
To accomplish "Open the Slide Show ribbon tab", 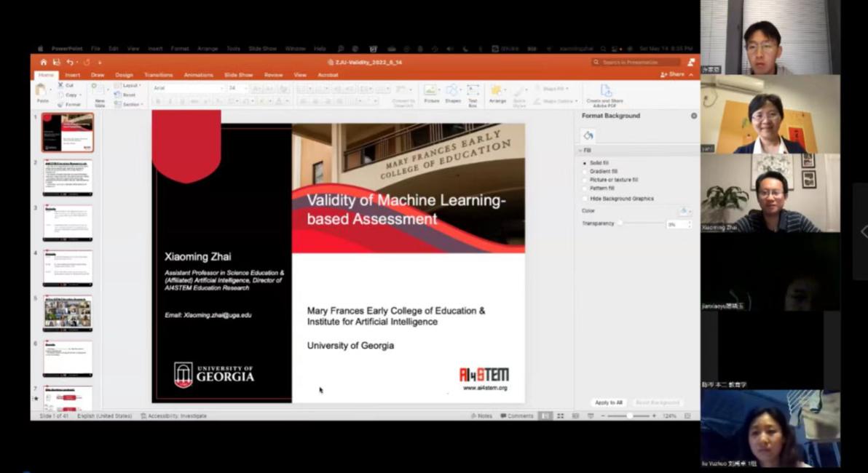I will pos(238,75).
